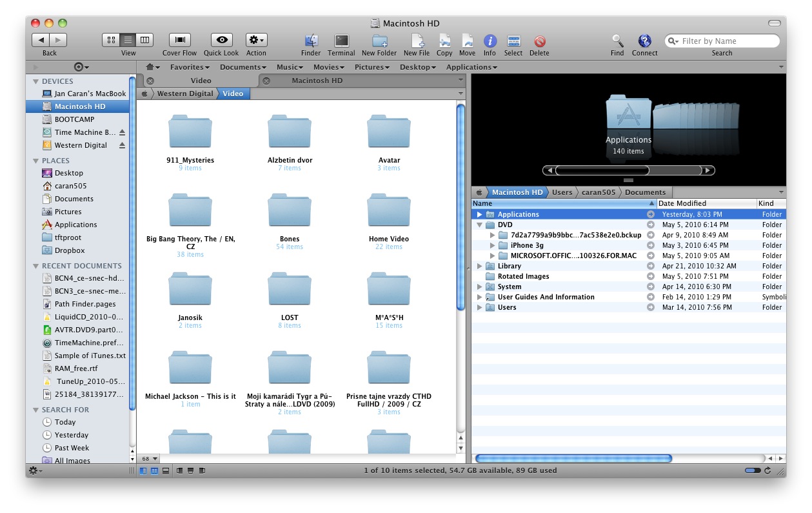
Task: Expand the Library folder in list
Action: pos(479,267)
